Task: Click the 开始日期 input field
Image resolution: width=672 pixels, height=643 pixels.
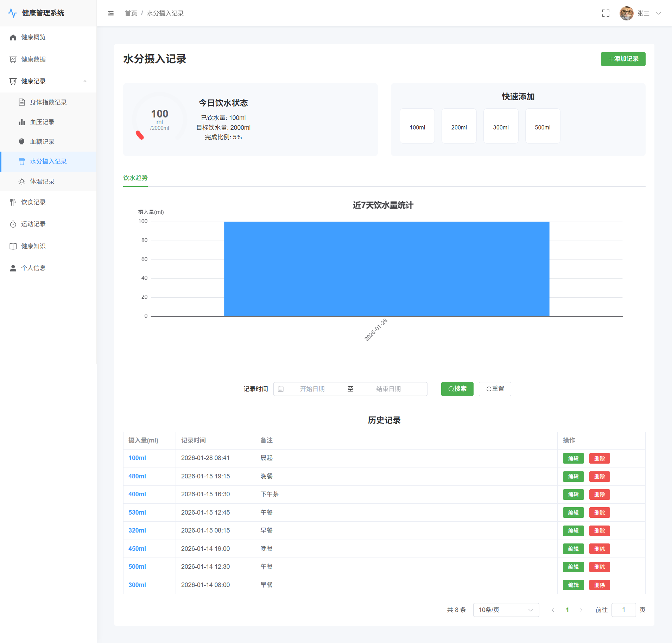Action: [x=312, y=389]
